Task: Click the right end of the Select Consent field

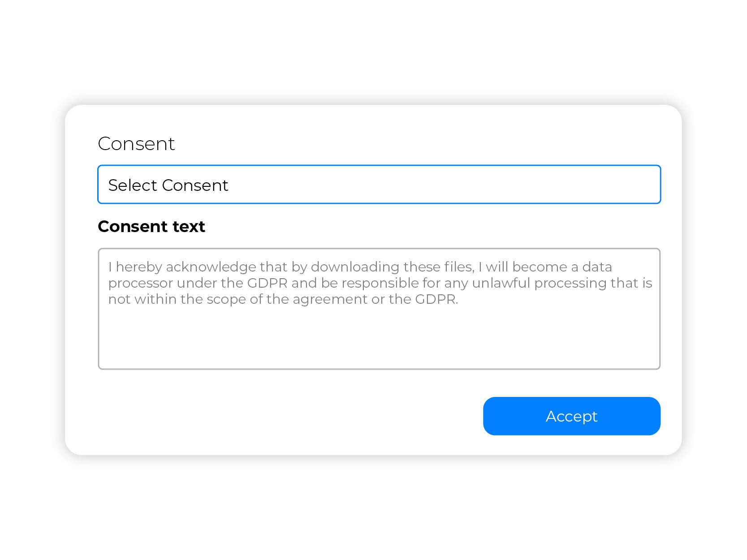Action: coord(645,185)
